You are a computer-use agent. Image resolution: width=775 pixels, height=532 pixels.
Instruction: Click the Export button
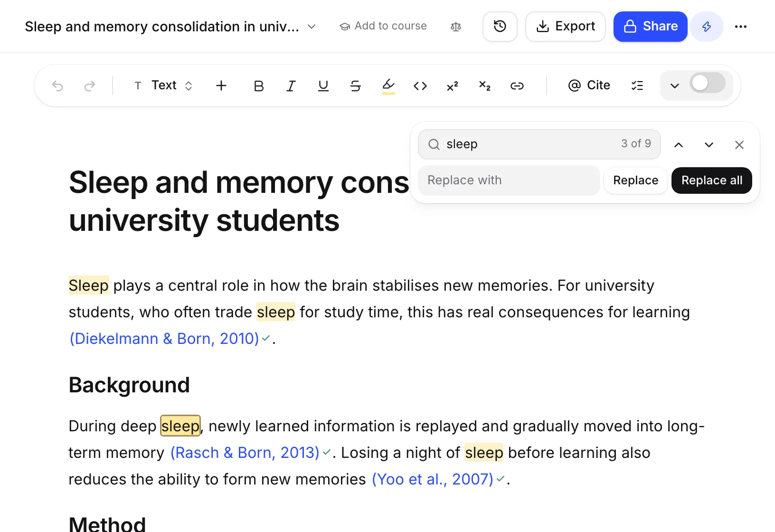(x=566, y=27)
